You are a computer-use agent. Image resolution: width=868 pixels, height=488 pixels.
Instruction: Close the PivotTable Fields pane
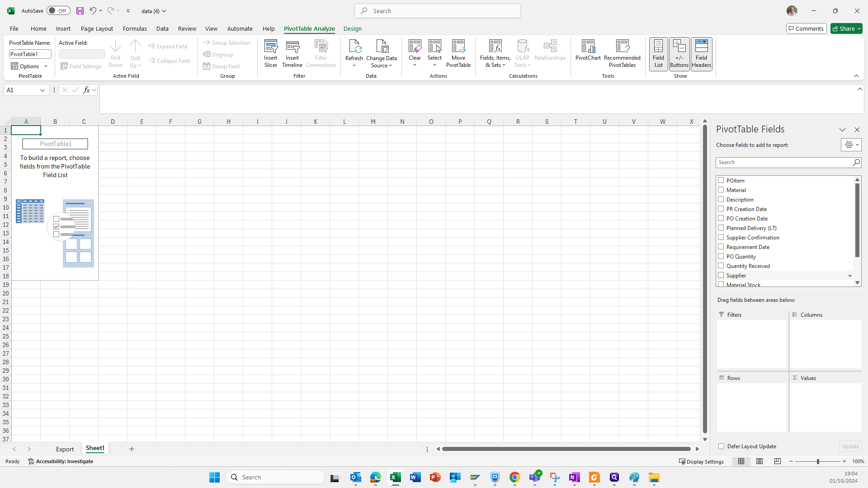tap(857, 130)
